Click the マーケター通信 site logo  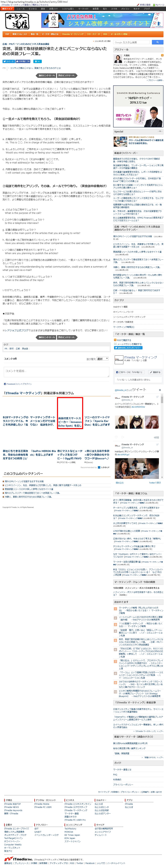pyautogui.click(x=17, y=21)
